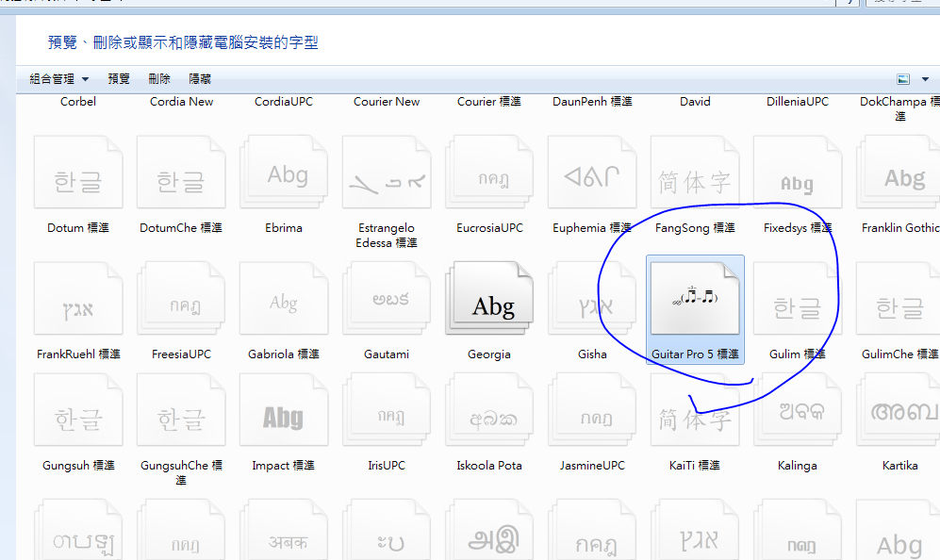The width and height of the screenshot is (940, 560).
Task: Pick the EucrosiaUPC font icon
Action: tap(489, 173)
